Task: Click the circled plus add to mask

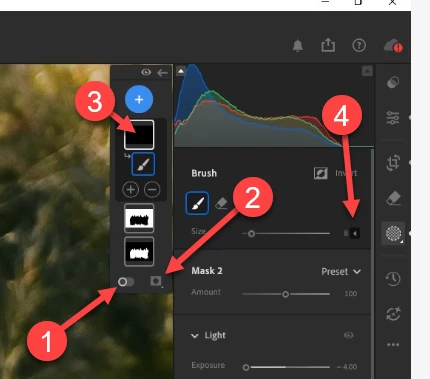Action: (x=131, y=190)
